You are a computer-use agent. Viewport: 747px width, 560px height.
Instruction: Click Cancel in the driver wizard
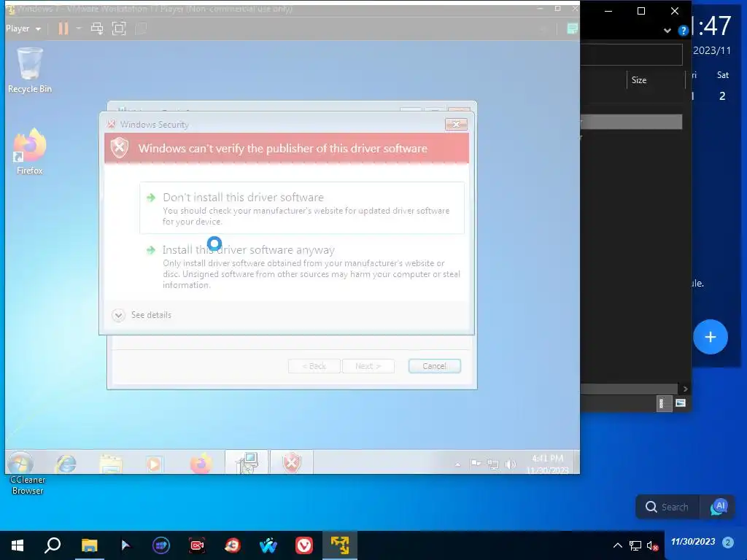point(435,366)
